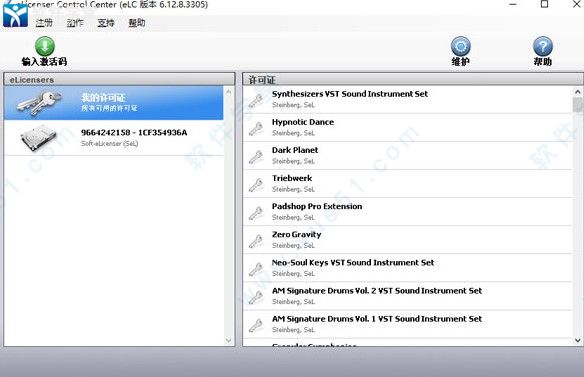Click the eLicensers panel scroll down arrow
Viewport: 584px width, 377px height.
coord(229,340)
